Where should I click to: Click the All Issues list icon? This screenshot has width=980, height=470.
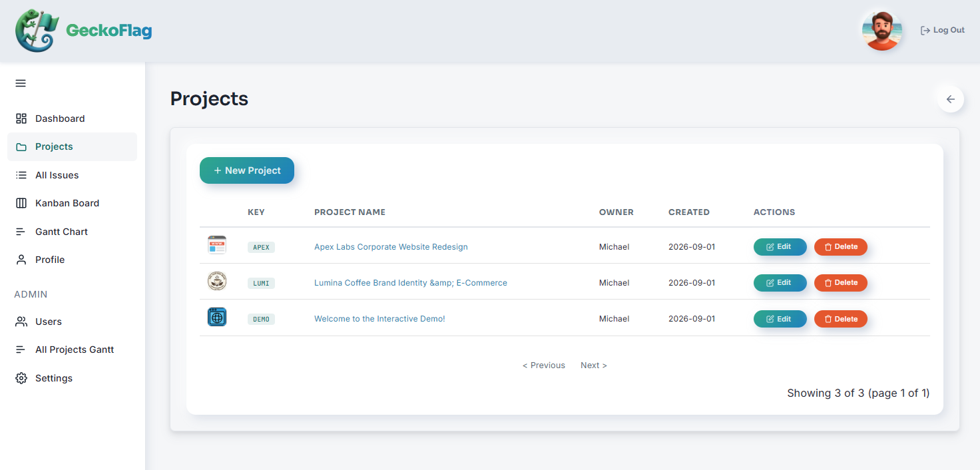[21, 175]
